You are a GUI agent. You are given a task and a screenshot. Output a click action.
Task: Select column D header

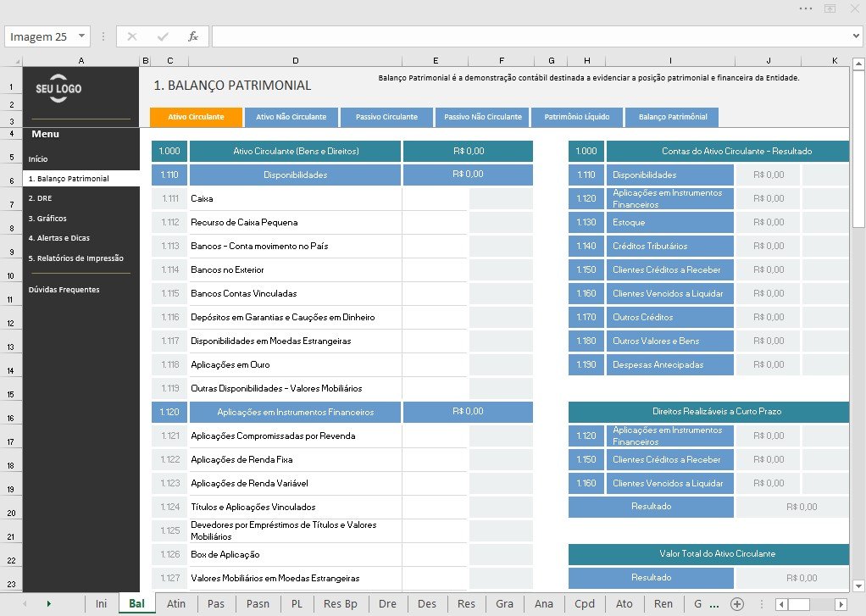point(296,61)
